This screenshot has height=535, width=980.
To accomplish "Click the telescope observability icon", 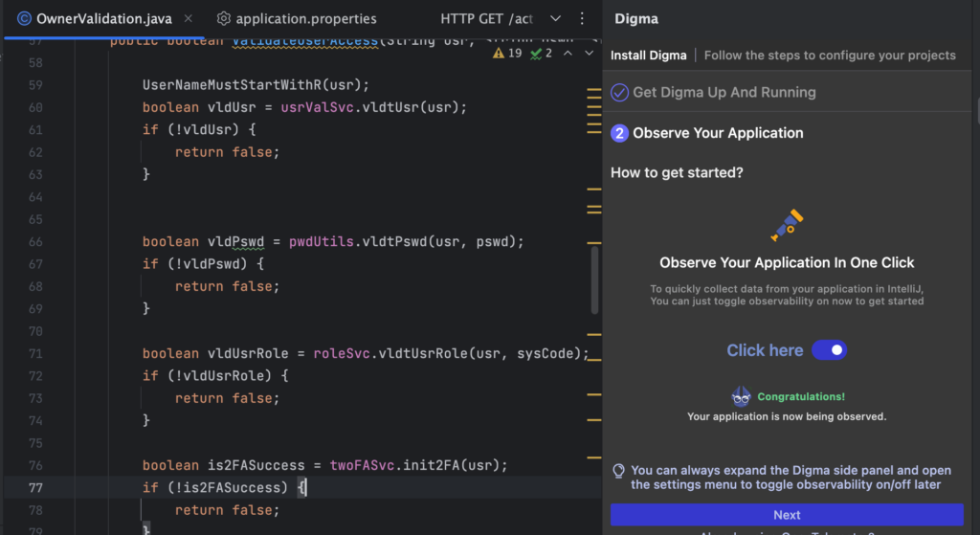I will point(787,225).
